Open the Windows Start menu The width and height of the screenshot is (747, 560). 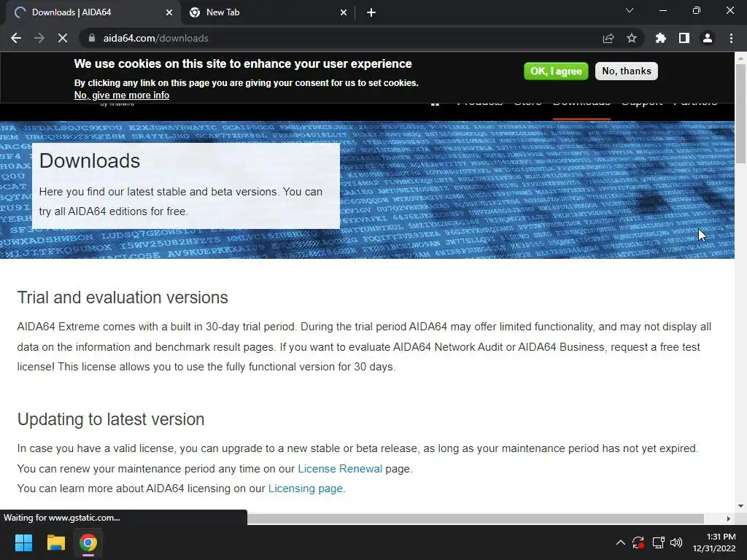tap(23, 542)
